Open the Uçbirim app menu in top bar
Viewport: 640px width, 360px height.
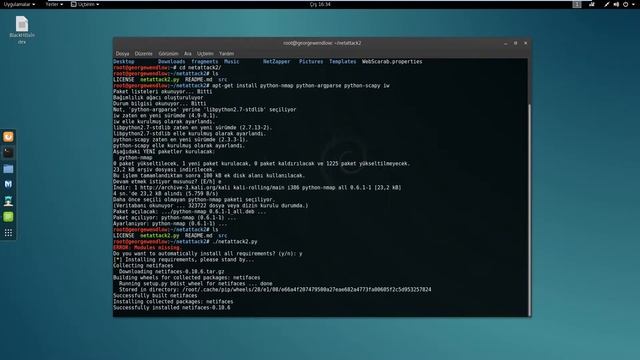[85, 4]
